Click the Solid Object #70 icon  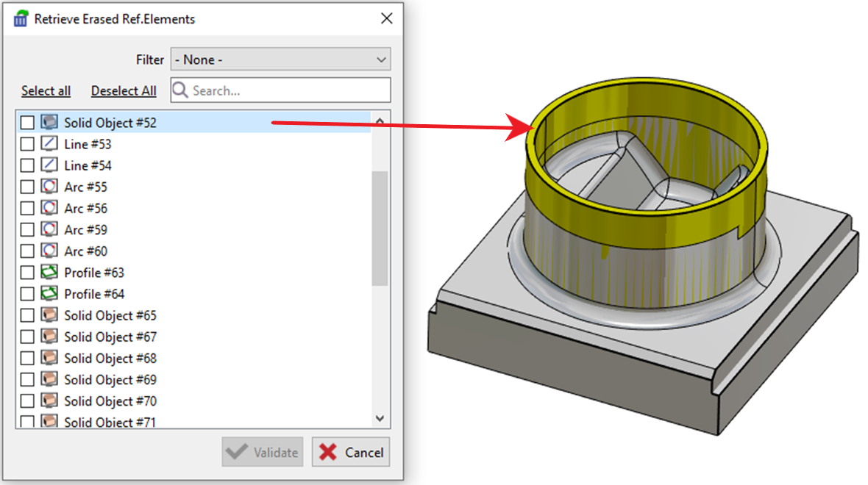(49, 401)
